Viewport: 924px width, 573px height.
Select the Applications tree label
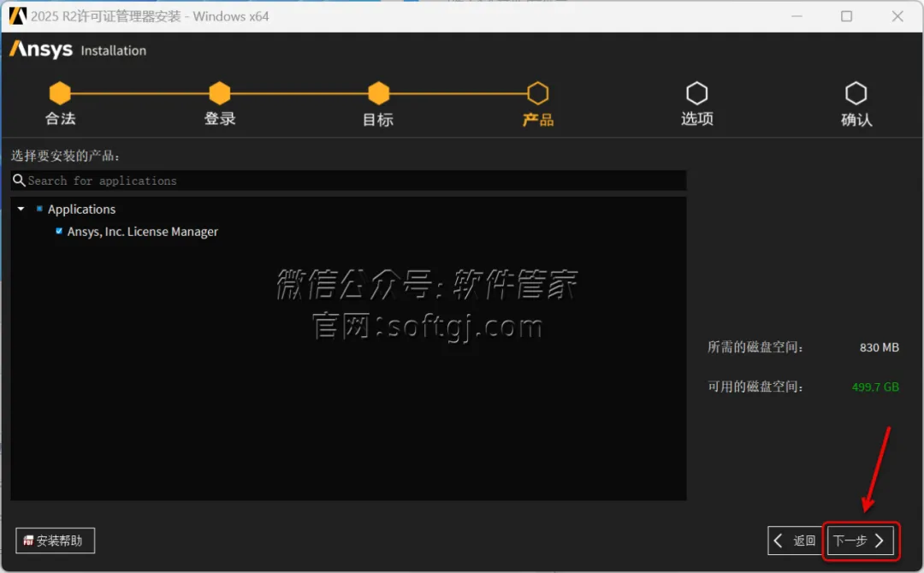pos(81,209)
